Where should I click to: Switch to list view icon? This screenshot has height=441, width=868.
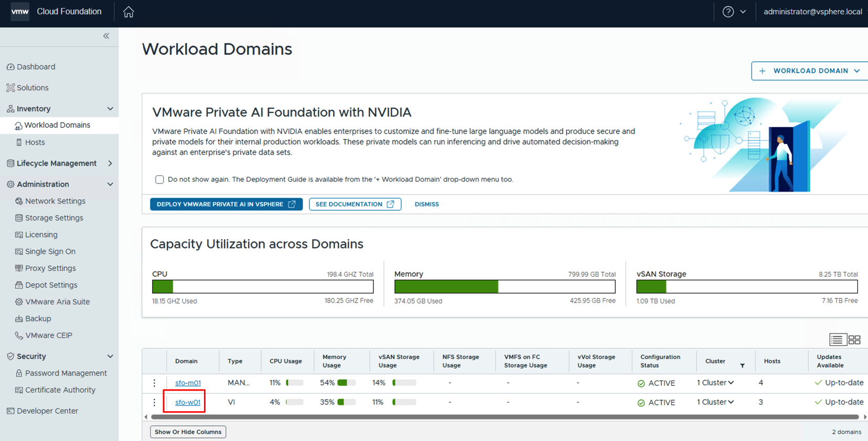coord(837,340)
